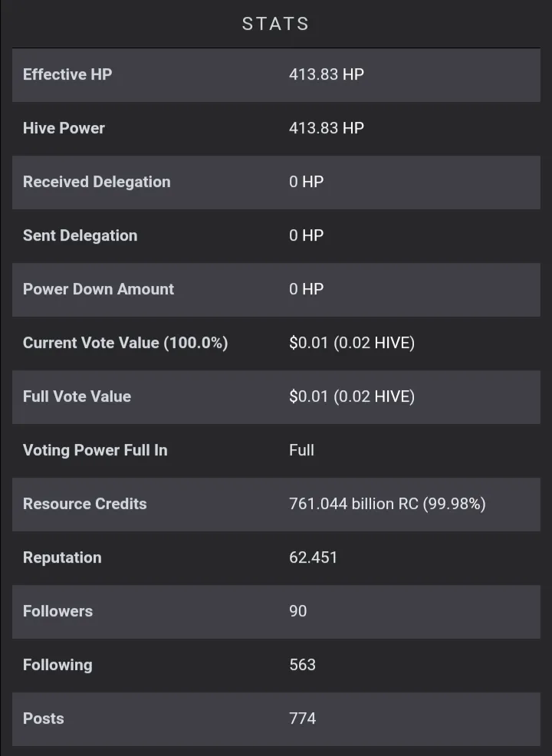Click the Power Down Amount 0 HP value

(x=306, y=289)
